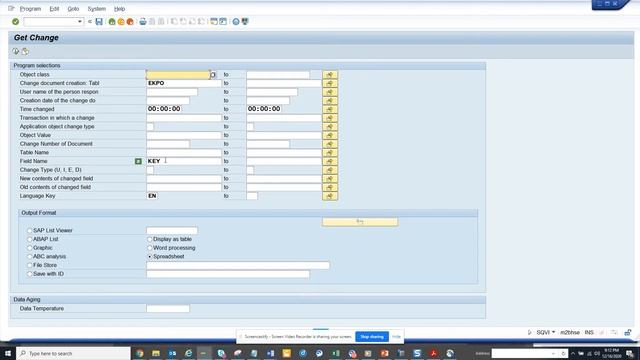
Task: Open multiple selection for Language Key row
Action: (x=330, y=196)
